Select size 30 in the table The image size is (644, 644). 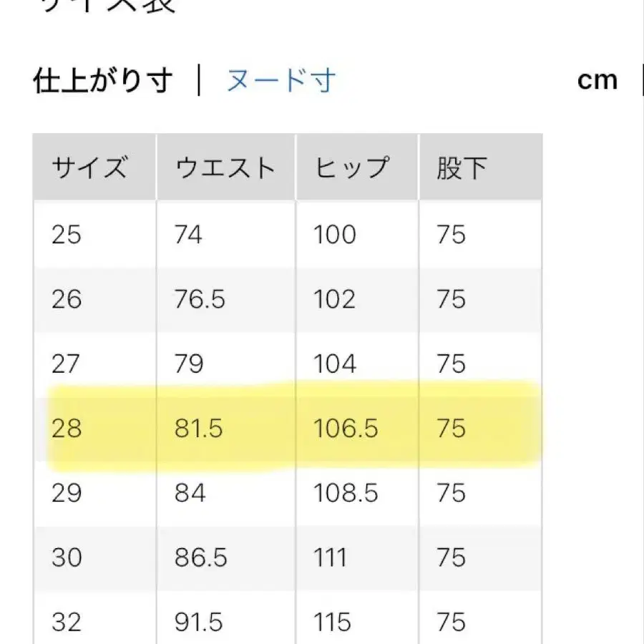tap(67, 557)
